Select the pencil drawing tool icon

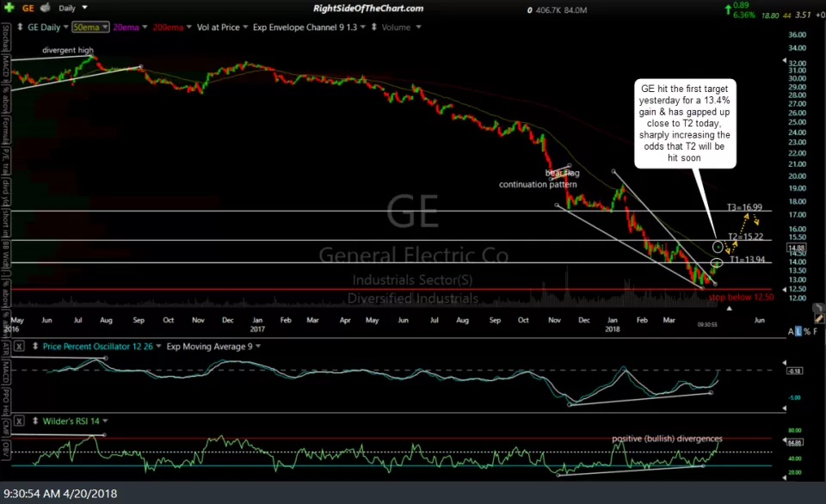coord(818,318)
